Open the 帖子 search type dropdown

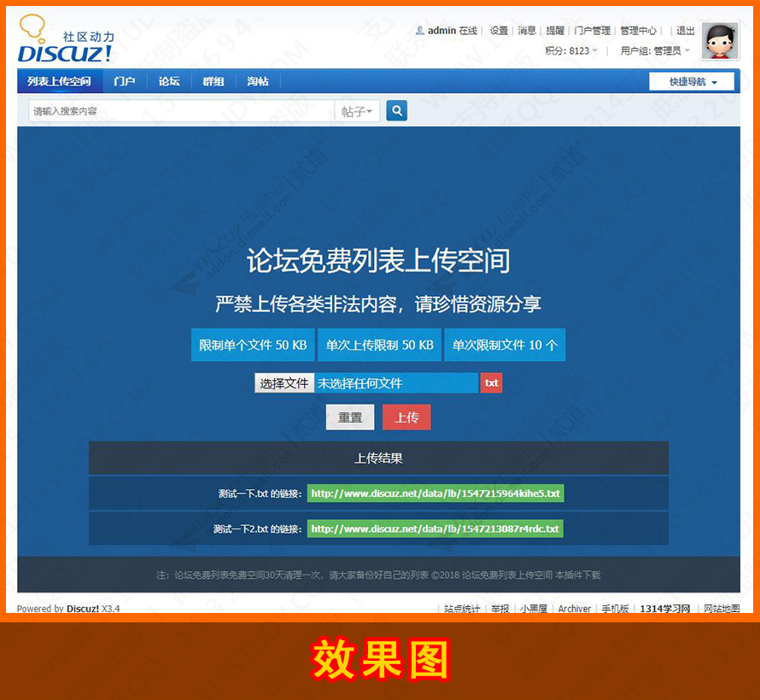tap(357, 110)
